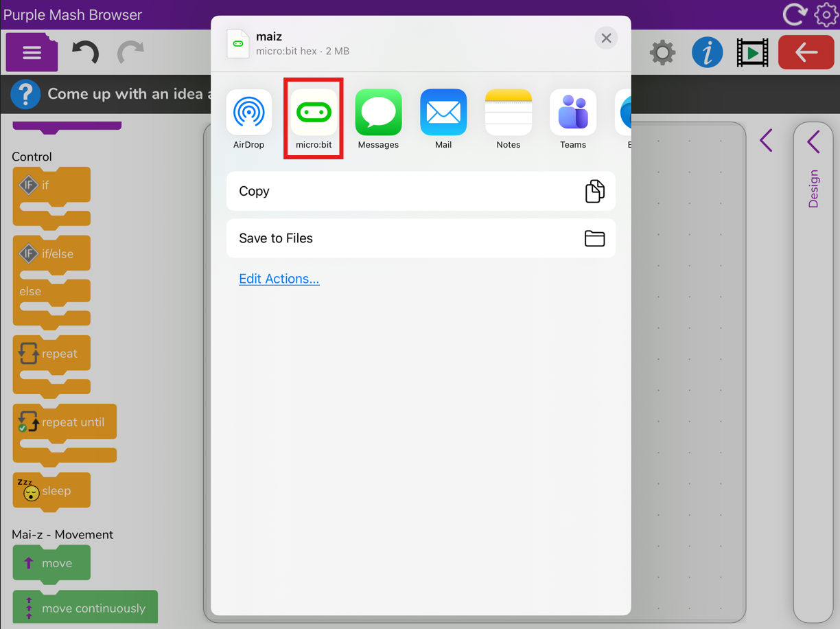Click the Design panel label
840x629 pixels.
click(x=813, y=188)
